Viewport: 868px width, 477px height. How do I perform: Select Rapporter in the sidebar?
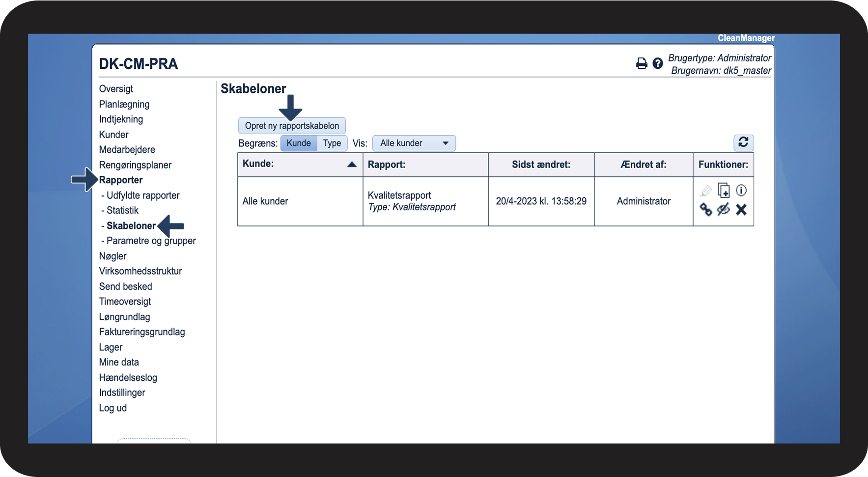click(121, 180)
